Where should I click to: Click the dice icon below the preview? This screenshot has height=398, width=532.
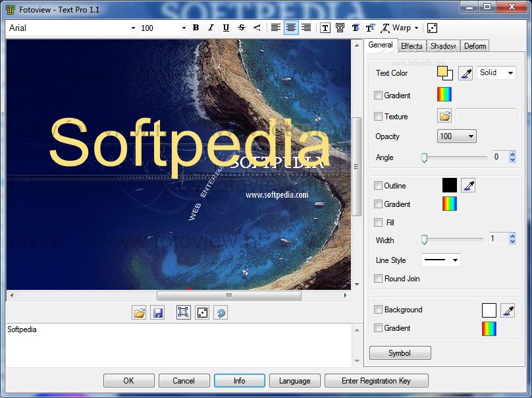[x=202, y=312]
